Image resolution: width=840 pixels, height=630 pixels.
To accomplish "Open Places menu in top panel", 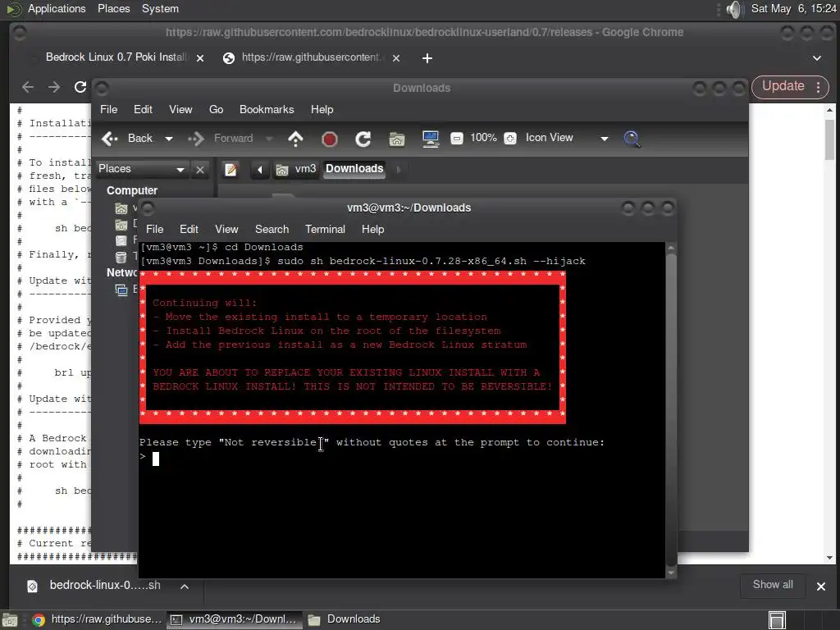I will tap(113, 9).
